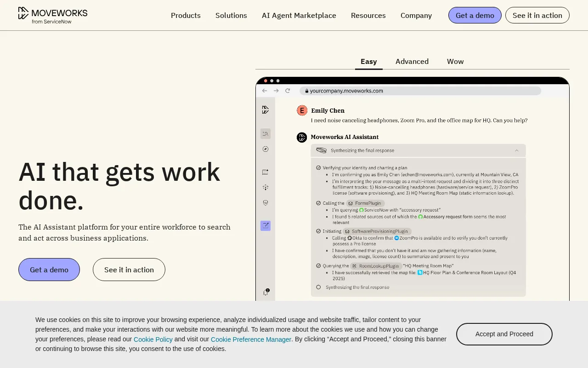588x368 pixels.
Task: Select the compass explore icon in sidebar
Action: (266, 149)
